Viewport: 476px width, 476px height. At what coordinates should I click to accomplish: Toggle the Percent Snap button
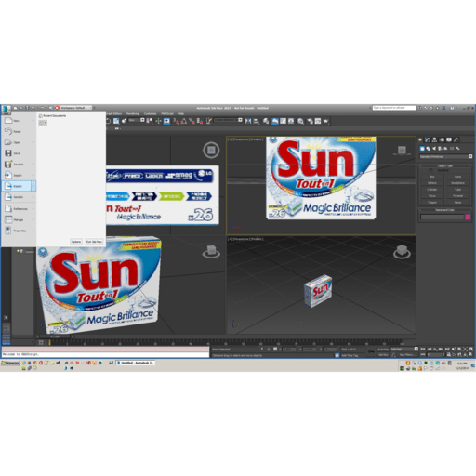[192, 121]
